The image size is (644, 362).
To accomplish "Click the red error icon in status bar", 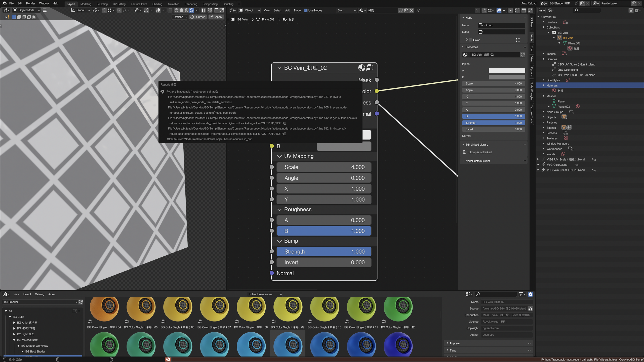I will tap(168, 359).
